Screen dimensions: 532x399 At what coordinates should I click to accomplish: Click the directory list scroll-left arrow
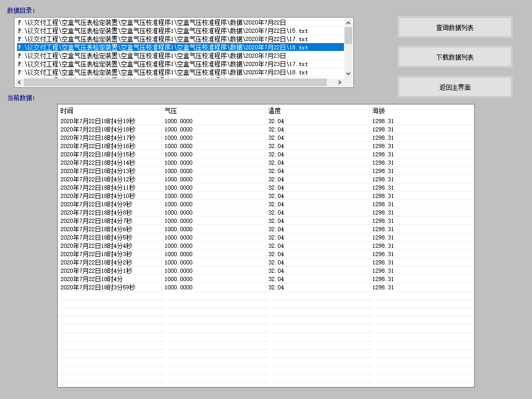(x=19, y=82)
